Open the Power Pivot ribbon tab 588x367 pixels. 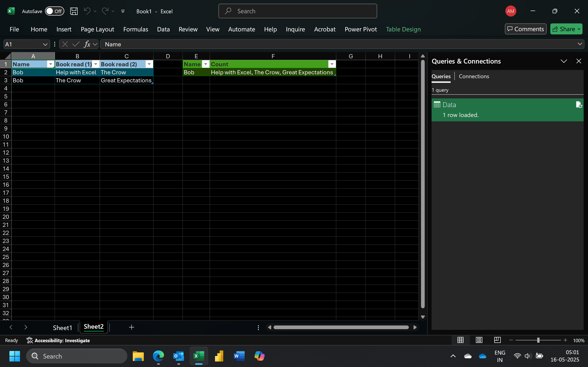coord(361,29)
